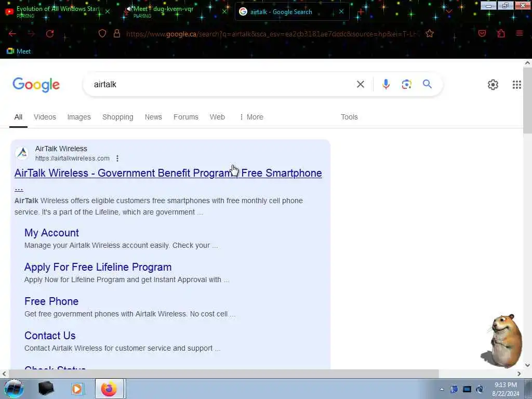Open Google quick settings gear
532x399 pixels.
click(x=493, y=85)
